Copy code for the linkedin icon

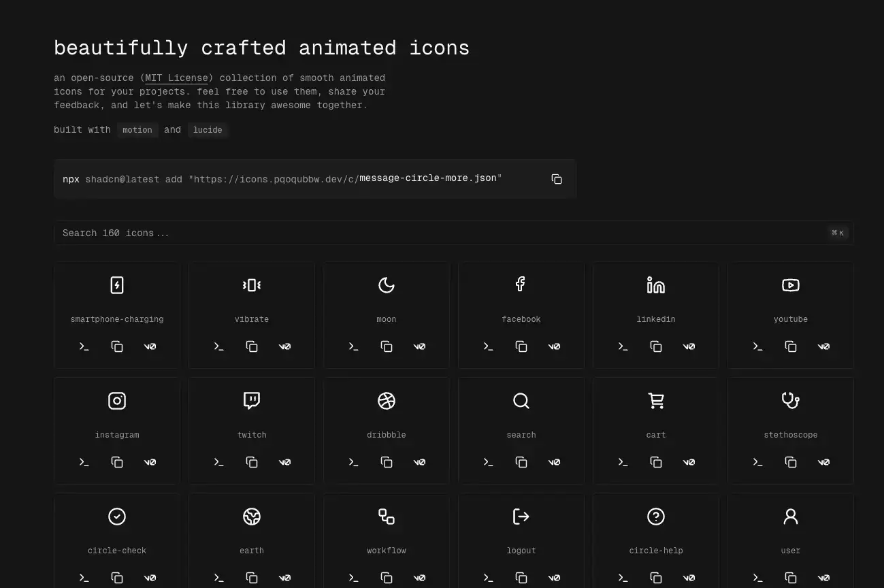(x=656, y=346)
